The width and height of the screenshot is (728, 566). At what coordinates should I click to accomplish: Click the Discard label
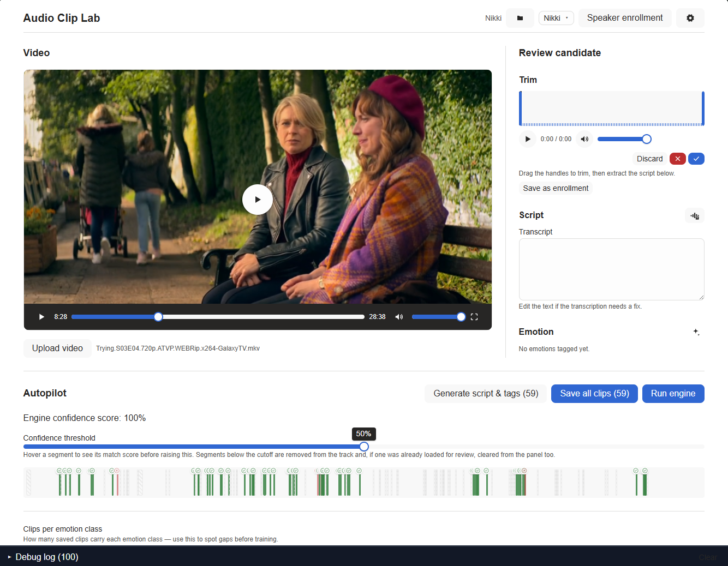pos(649,159)
